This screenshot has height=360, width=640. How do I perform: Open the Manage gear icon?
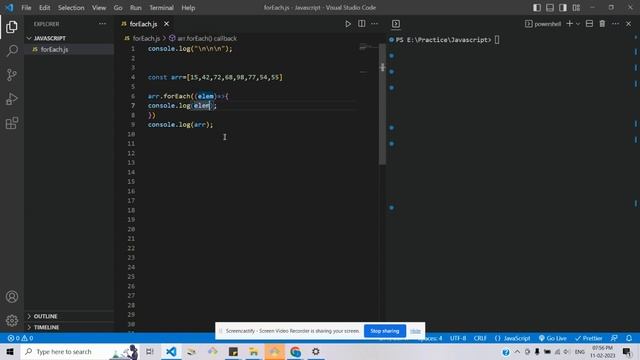(x=12, y=321)
